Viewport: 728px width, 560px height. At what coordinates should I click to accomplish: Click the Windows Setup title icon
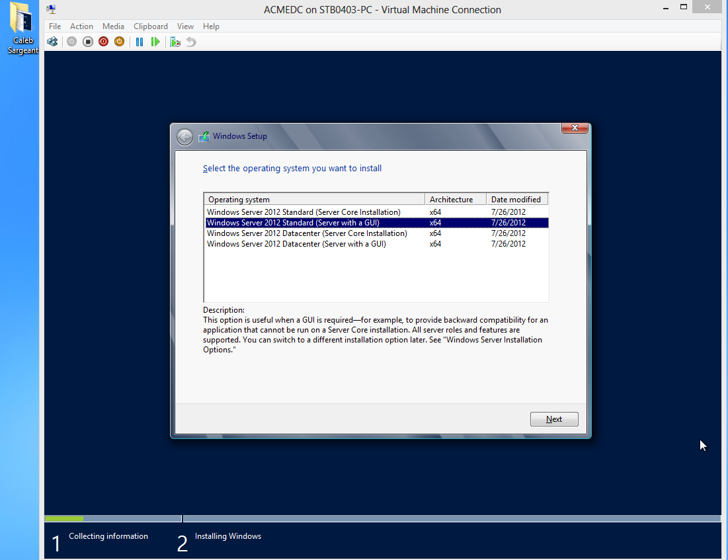[204, 136]
